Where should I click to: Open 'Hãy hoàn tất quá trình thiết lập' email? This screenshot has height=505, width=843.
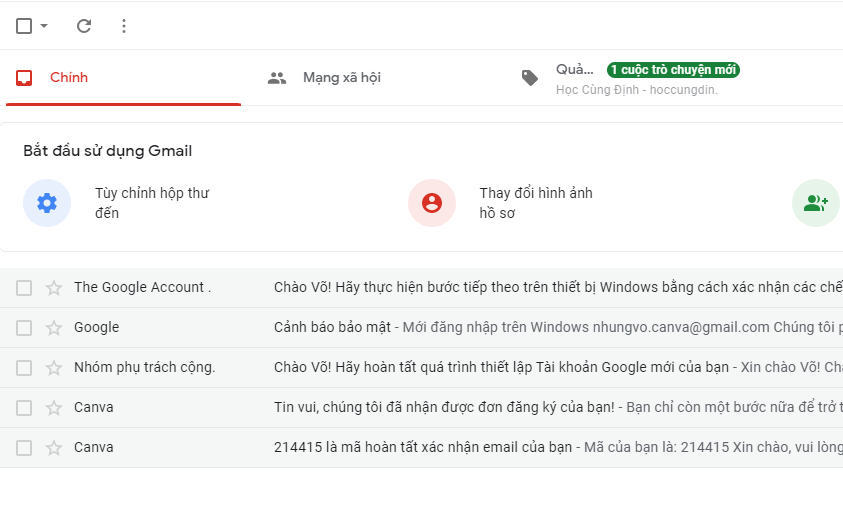point(501,367)
